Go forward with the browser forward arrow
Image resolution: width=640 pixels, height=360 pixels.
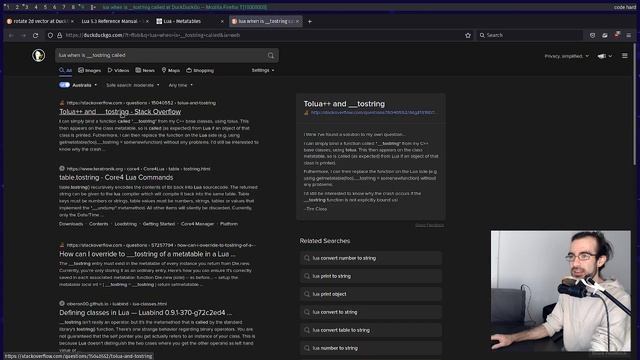(23, 36)
